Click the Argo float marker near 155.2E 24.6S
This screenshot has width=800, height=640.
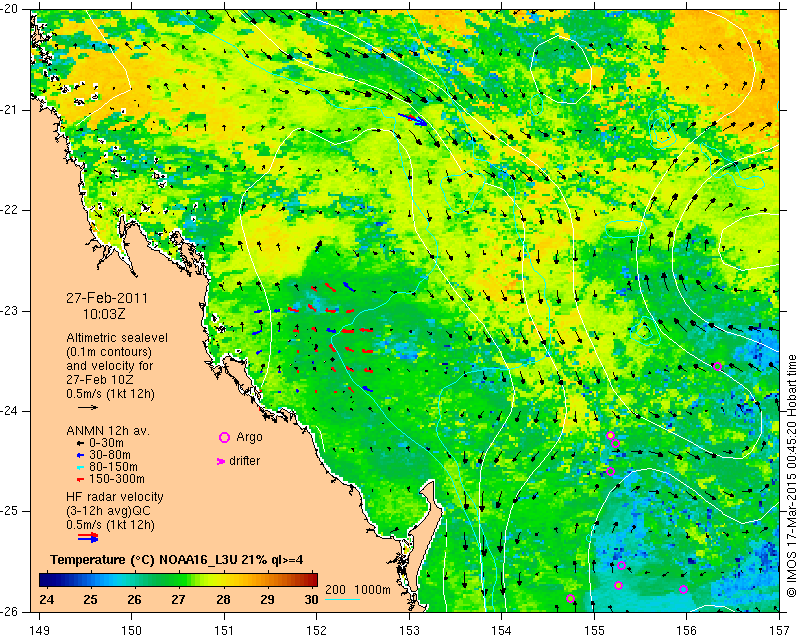[x=610, y=472]
